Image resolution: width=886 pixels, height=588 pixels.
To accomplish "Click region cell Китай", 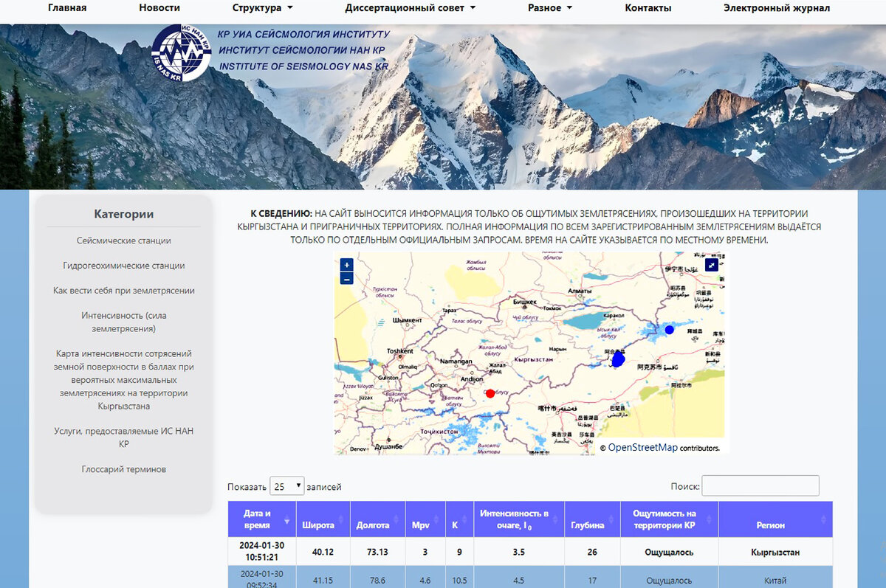I will tap(775, 581).
